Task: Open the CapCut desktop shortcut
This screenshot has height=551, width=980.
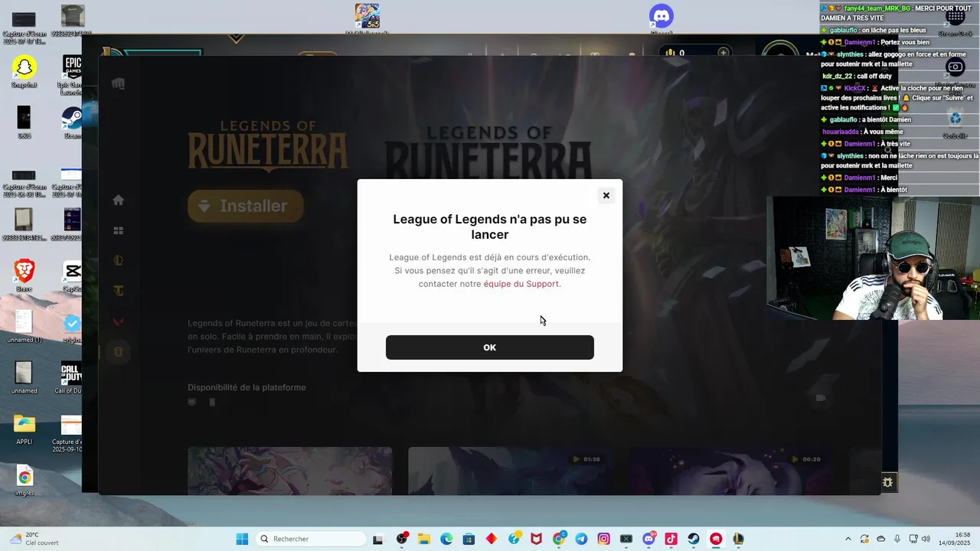Action: click(72, 275)
